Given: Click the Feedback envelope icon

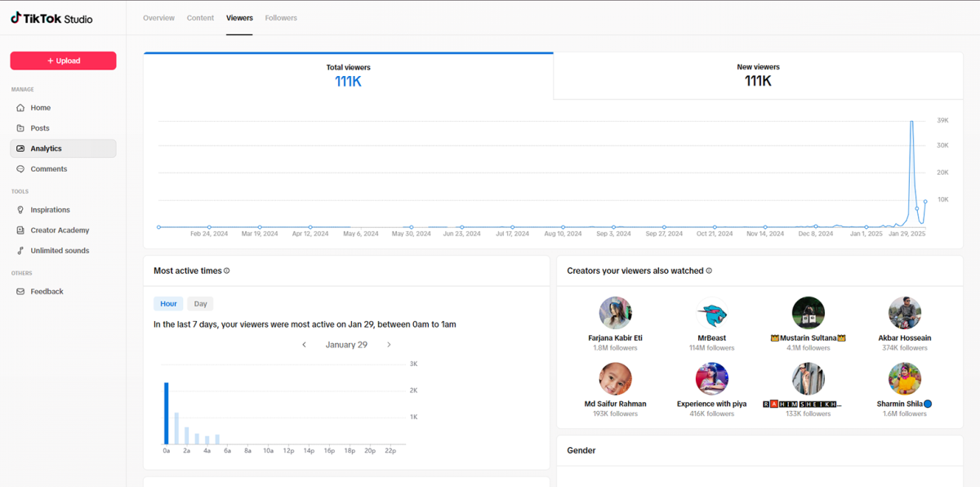Looking at the screenshot, I should click(x=20, y=292).
